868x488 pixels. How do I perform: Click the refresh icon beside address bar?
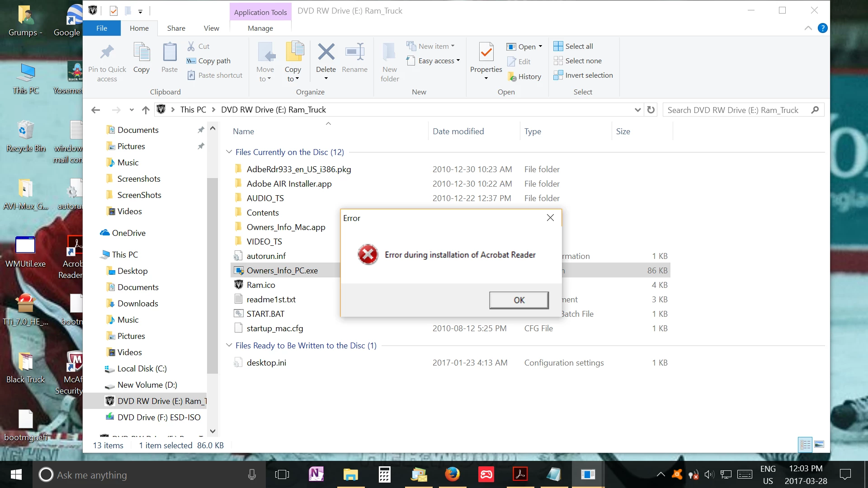click(651, 110)
